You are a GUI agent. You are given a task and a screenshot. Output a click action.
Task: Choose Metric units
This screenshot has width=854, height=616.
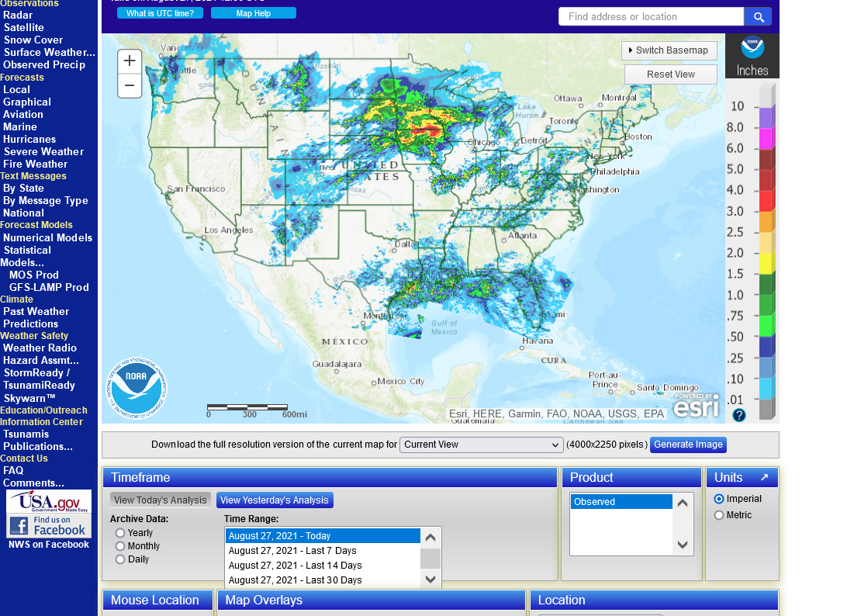point(719,515)
